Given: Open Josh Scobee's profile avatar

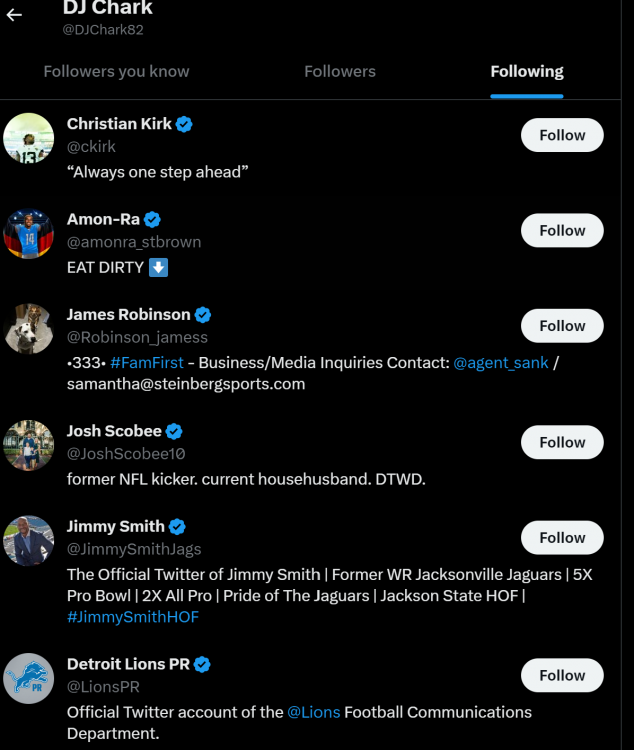Looking at the screenshot, I should [29, 445].
